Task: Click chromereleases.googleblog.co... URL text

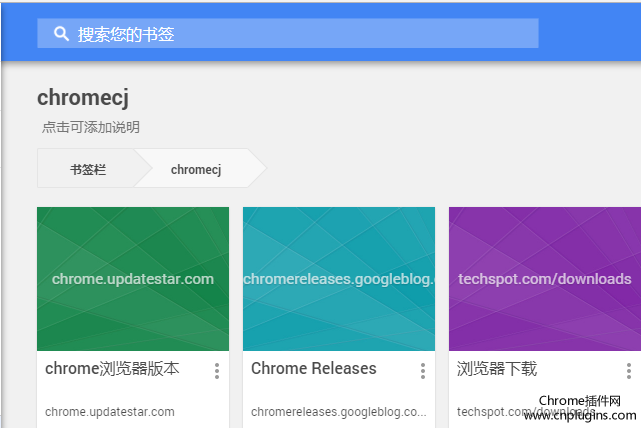Action: pos(338,412)
